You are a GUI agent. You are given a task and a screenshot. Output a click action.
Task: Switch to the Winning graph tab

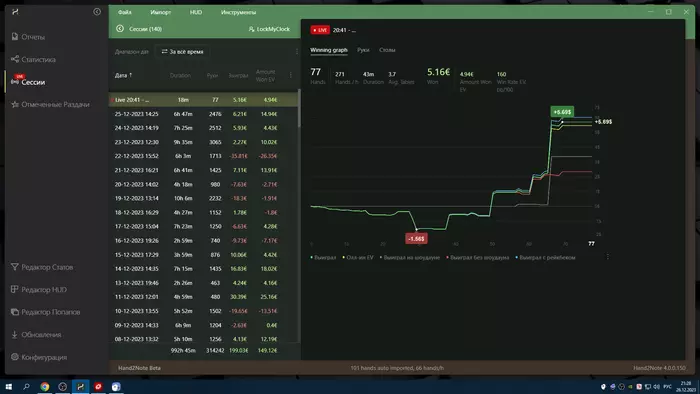(x=329, y=50)
